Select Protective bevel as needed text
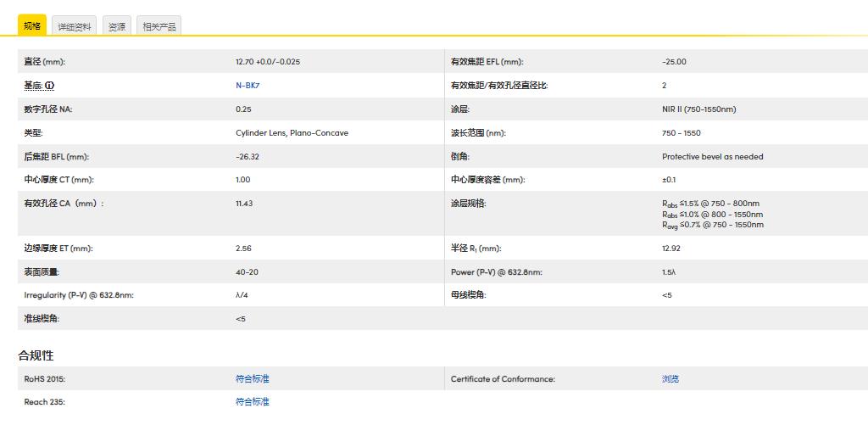The width and height of the screenshot is (868, 436). (x=712, y=157)
